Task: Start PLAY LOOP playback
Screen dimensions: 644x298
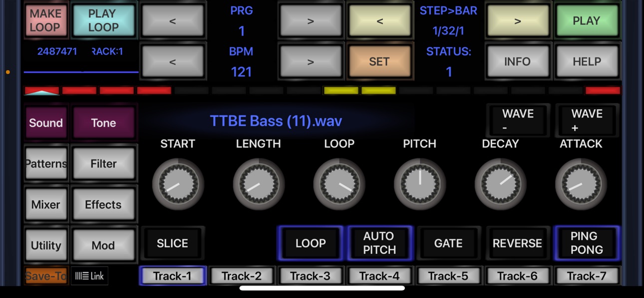Action: [x=103, y=20]
